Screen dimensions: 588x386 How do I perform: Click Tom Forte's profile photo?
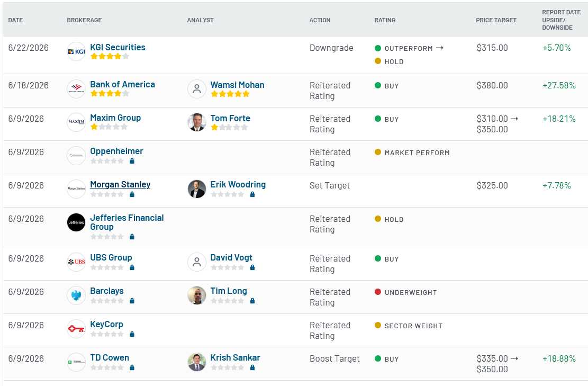coord(196,122)
